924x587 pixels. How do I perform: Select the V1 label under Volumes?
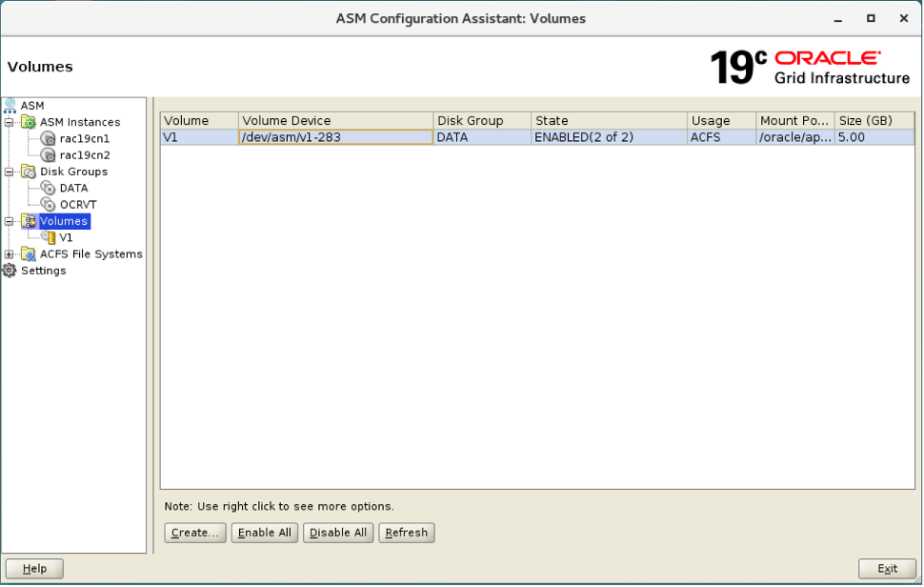pos(66,237)
